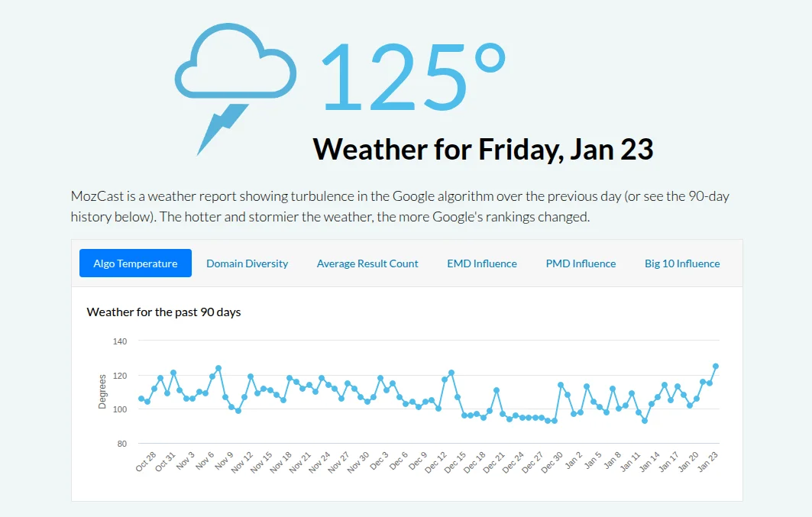
Task: Show the EMD Influence tab
Action: pos(482,263)
